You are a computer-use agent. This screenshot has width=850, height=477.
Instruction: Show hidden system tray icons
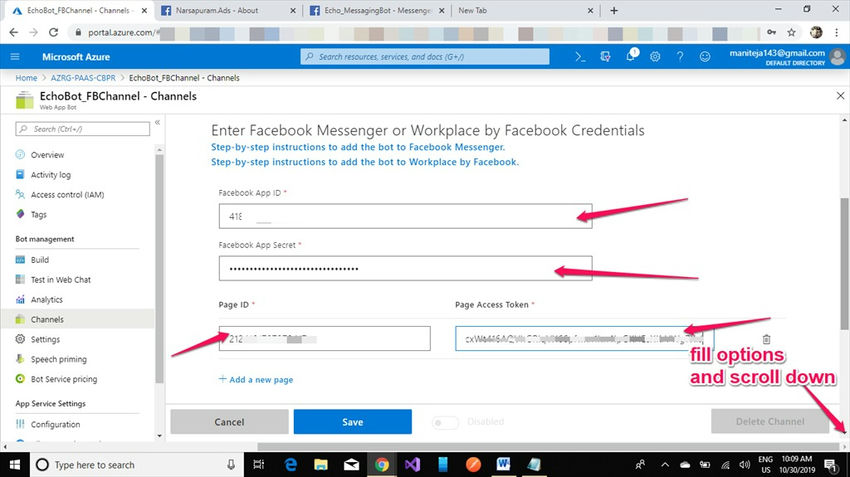665,465
